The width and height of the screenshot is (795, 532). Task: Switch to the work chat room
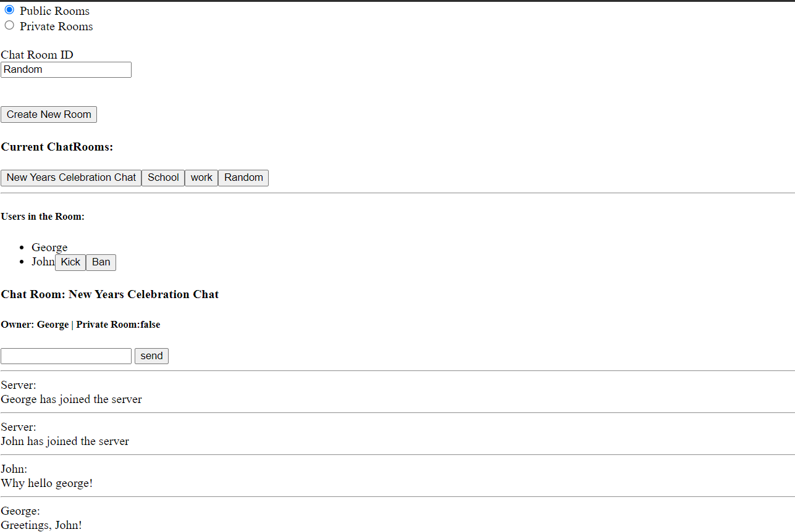[201, 178]
